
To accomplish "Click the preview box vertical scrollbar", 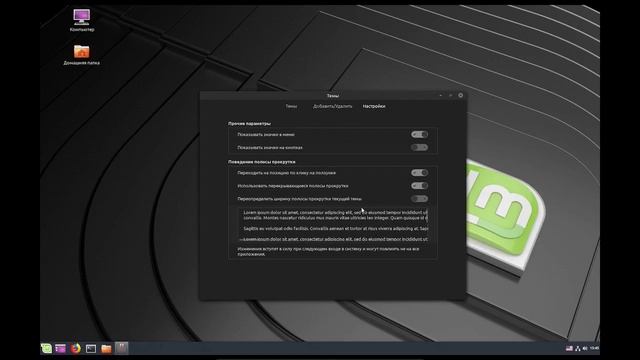I will 427,216.
